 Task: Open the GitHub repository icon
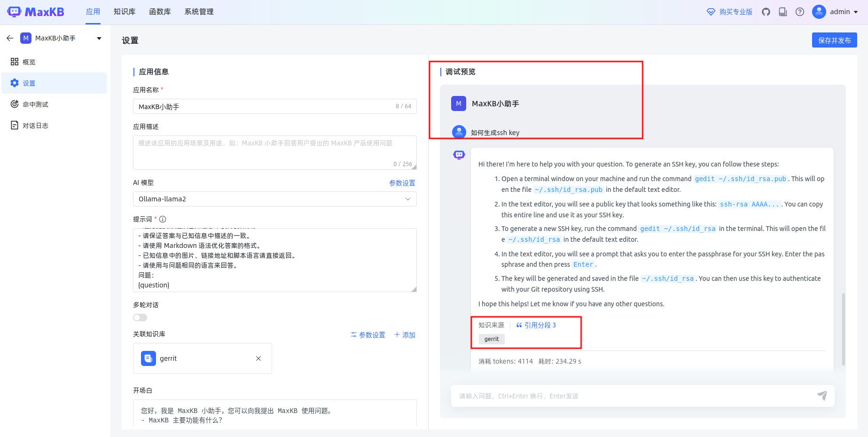tap(766, 12)
